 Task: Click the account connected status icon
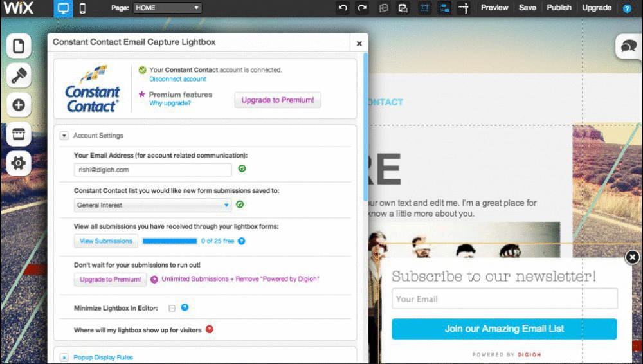coord(142,69)
